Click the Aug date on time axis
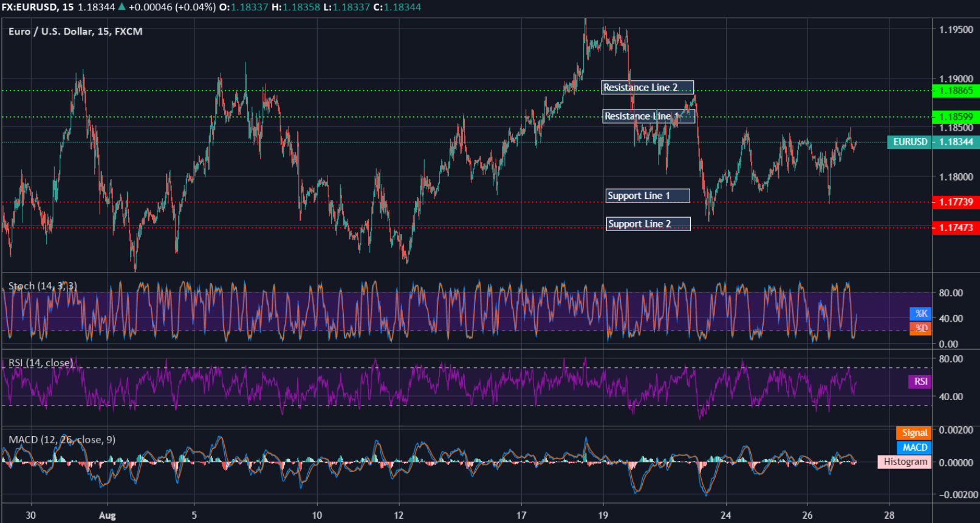The image size is (980, 523). click(107, 516)
